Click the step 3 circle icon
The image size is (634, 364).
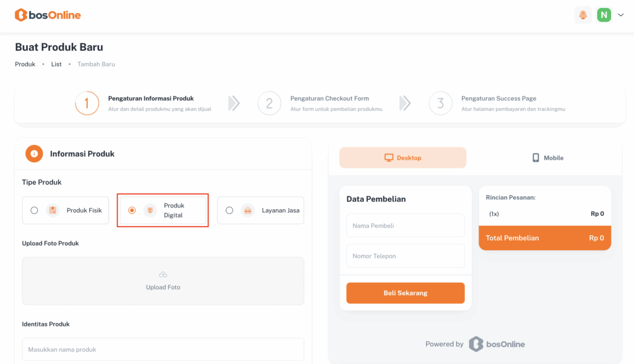point(440,103)
